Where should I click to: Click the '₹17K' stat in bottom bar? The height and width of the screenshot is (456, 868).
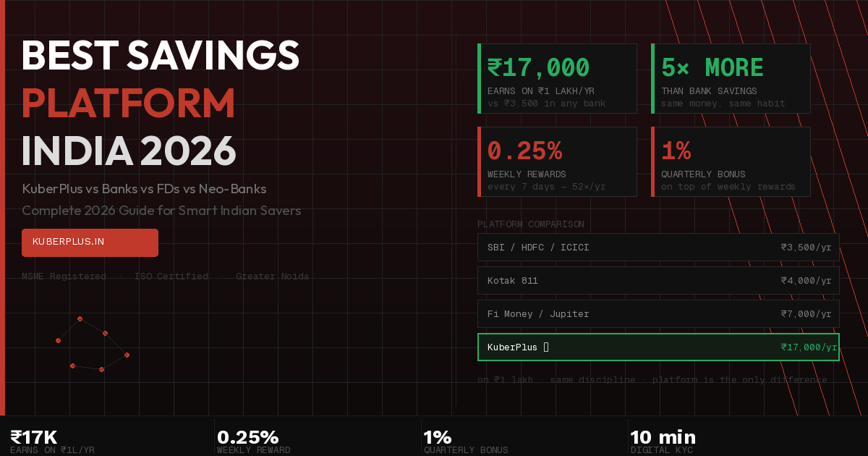click(x=33, y=437)
